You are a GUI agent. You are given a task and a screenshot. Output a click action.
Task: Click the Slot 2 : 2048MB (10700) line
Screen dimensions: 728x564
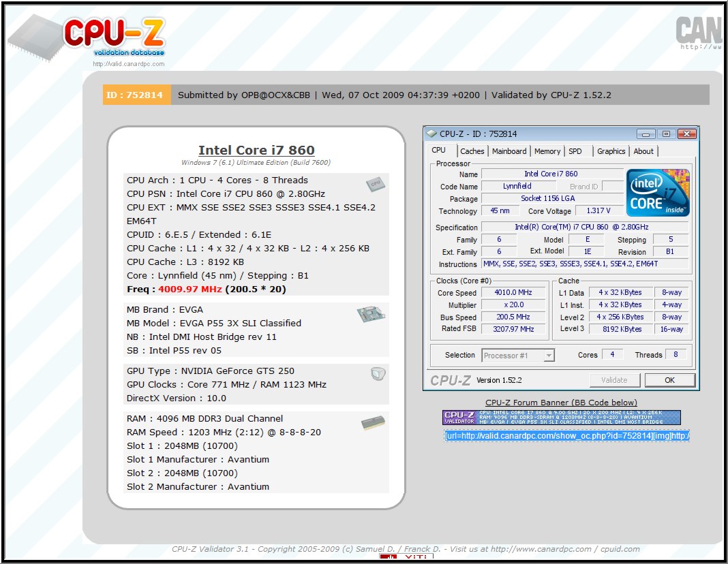coord(182,473)
